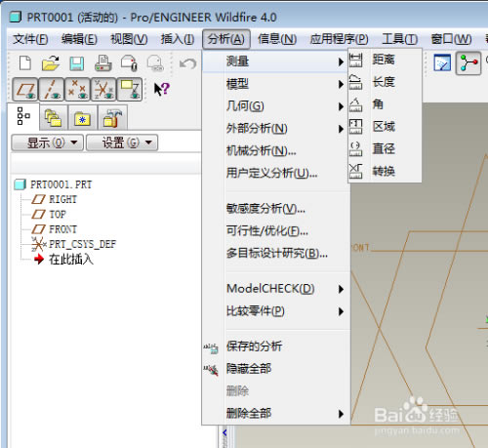Screen dimensions: 488x448
Task: Choose 多目标设计研究(B)... menu entry
Action: coord(275,253)
